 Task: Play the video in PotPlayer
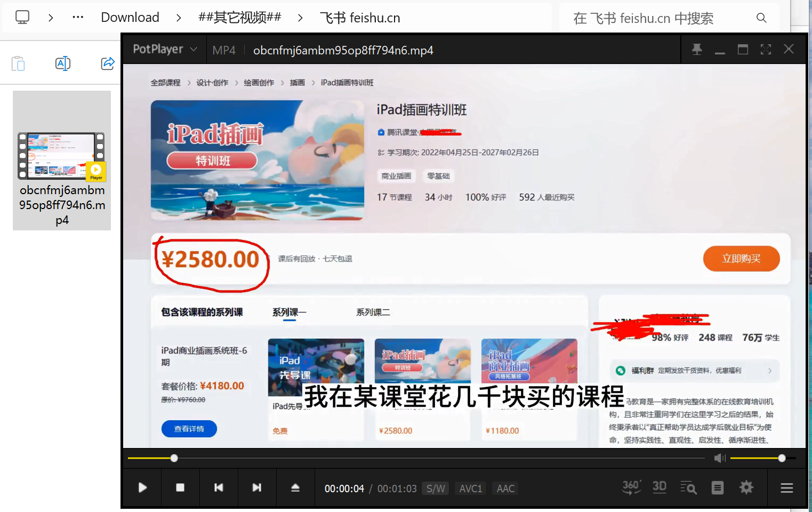(x=142, y=487)
